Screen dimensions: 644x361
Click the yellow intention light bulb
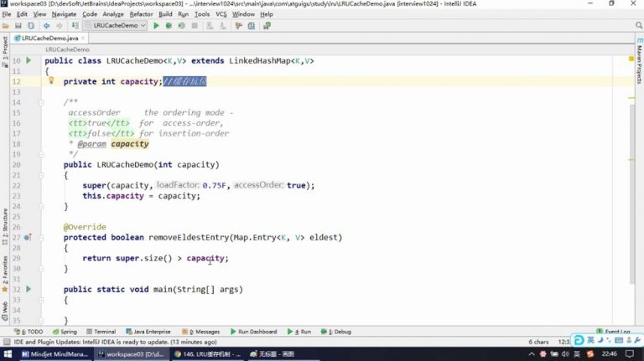(x=50, y=81)
